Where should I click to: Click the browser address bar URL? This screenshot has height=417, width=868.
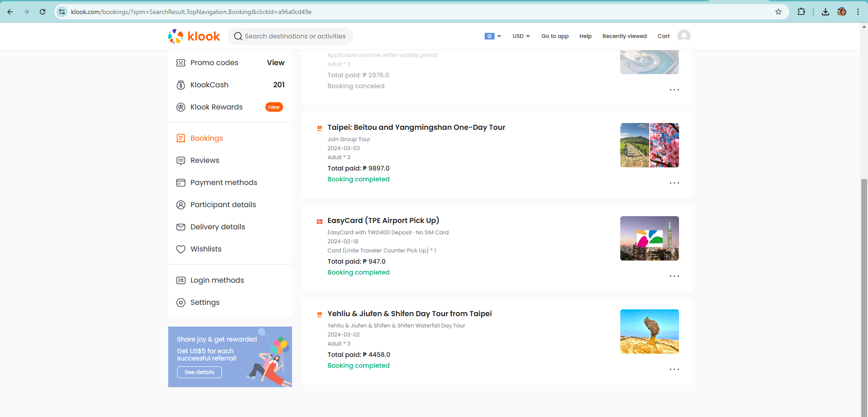[x=191, y=12]
